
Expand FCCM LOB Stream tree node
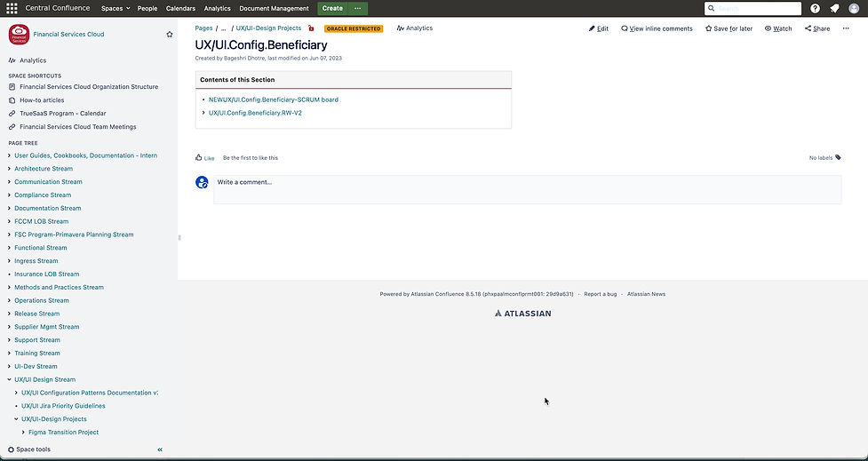10,221
